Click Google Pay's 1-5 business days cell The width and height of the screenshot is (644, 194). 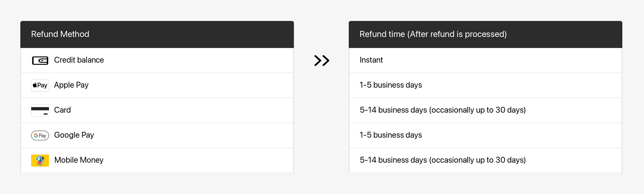coord(485,135)
